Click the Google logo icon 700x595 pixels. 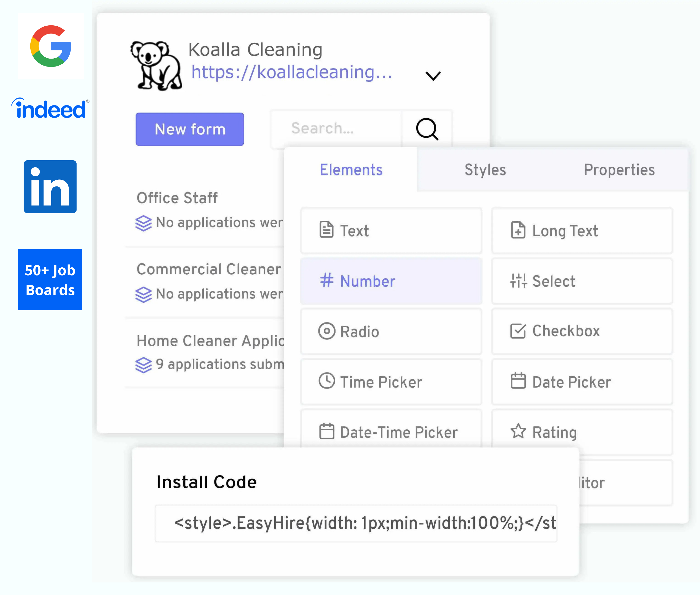[x=51, y=46]
